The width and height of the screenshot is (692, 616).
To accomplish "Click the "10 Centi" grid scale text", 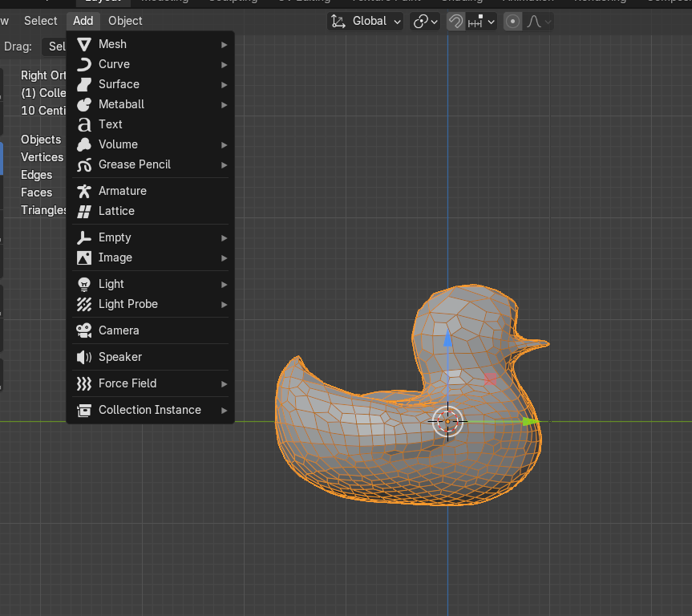I will coord(43,111).
